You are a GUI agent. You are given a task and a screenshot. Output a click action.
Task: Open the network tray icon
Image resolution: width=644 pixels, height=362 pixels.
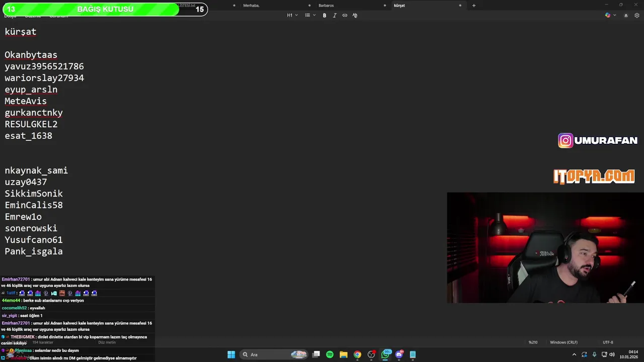click(604, 354)
